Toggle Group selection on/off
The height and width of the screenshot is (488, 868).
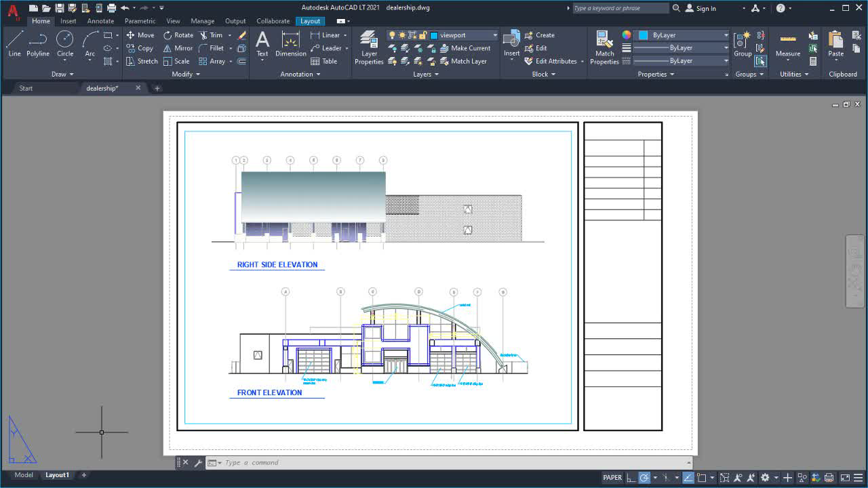coord(760,61)
